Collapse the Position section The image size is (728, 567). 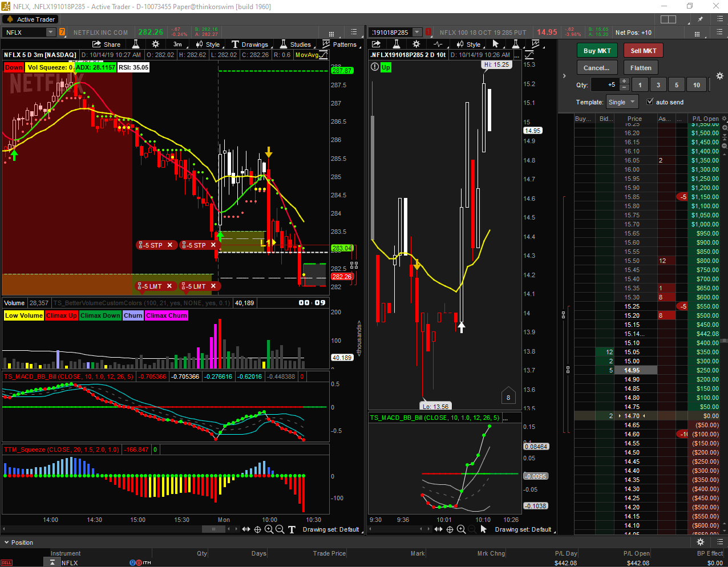7,542
